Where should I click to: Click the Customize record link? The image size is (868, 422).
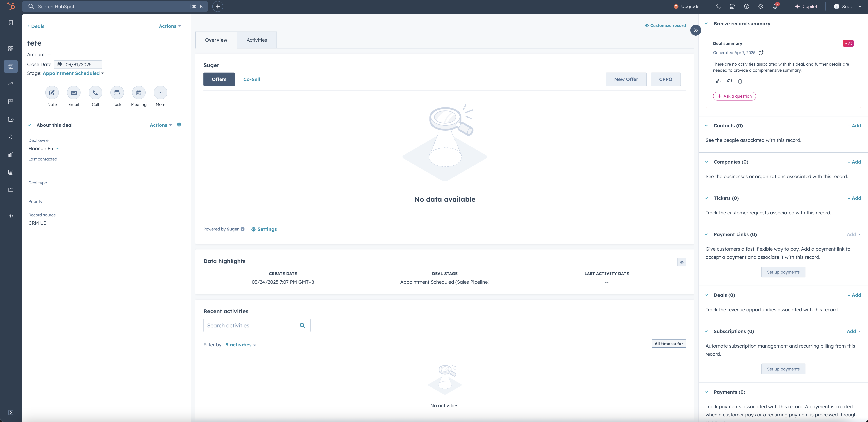665,26
